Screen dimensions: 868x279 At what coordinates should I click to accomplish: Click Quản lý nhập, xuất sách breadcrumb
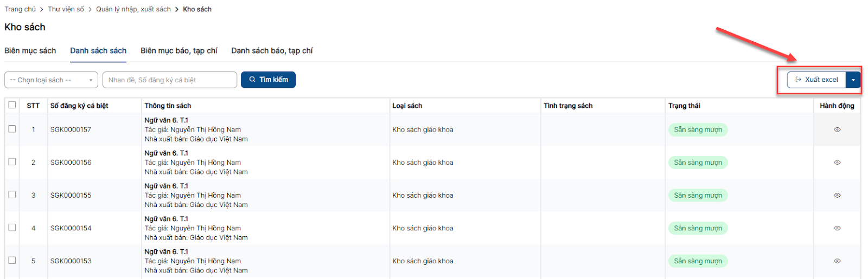point(133,9)
